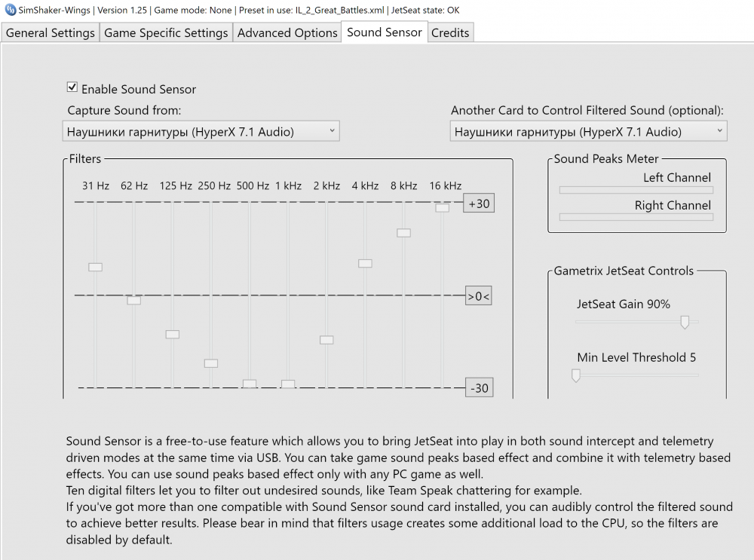Click the +30 filter preset button
Screen dimensions: 754x560
(x=479, y=203)
